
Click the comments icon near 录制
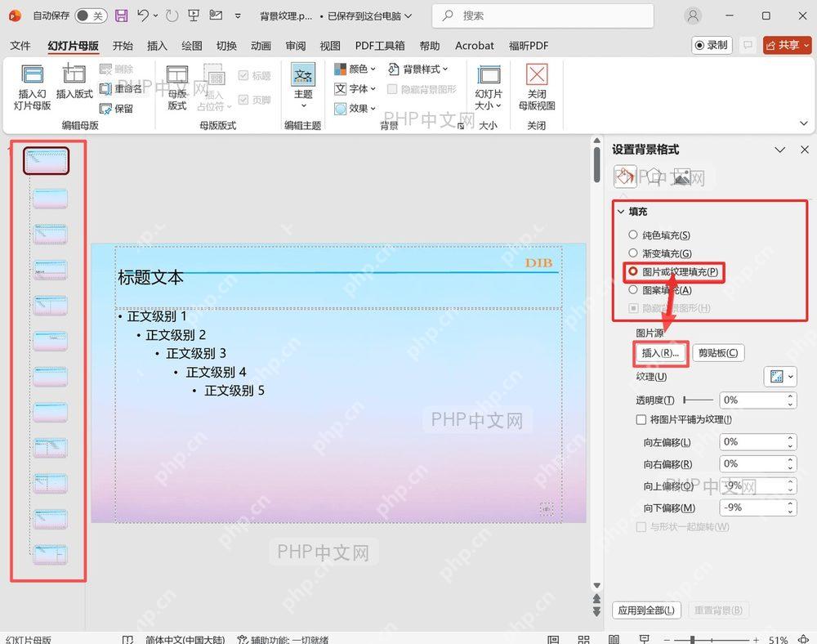tap(748, 45)
